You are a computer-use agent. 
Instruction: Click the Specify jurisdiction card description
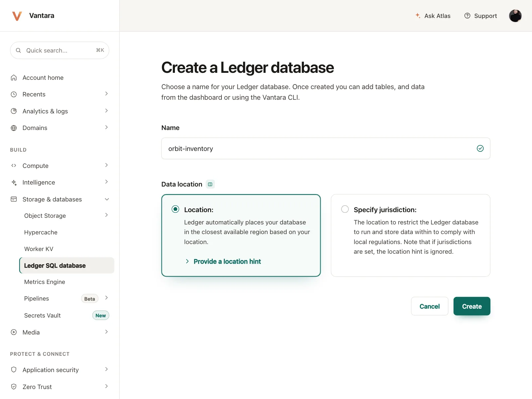(x=416, y=237)
